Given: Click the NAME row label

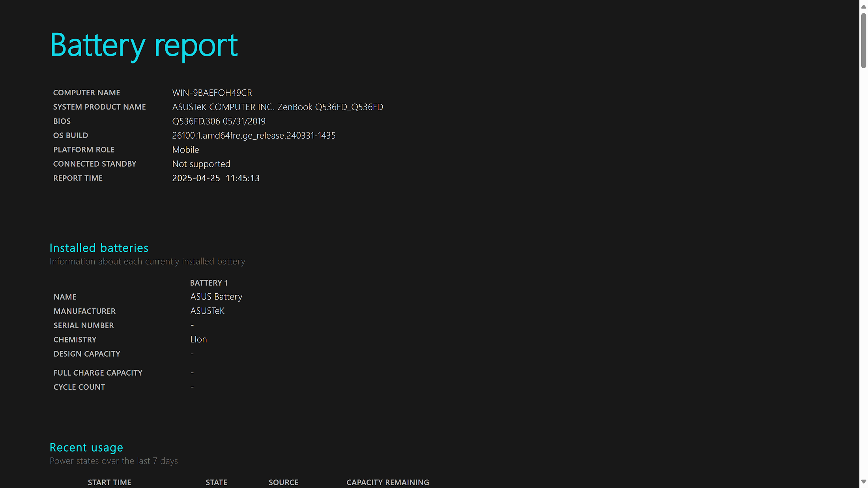Looking at the screenshot, I should 65,297.
